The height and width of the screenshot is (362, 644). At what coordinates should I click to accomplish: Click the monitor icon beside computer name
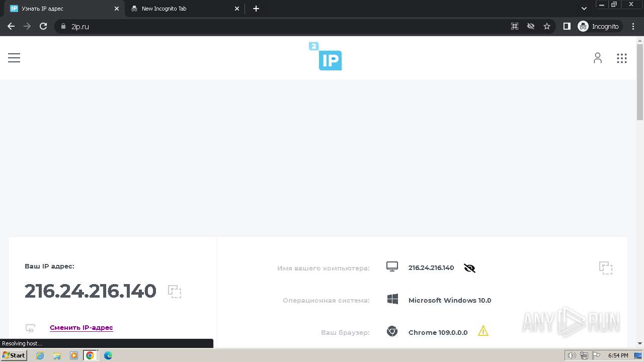(x=392, y=267)
